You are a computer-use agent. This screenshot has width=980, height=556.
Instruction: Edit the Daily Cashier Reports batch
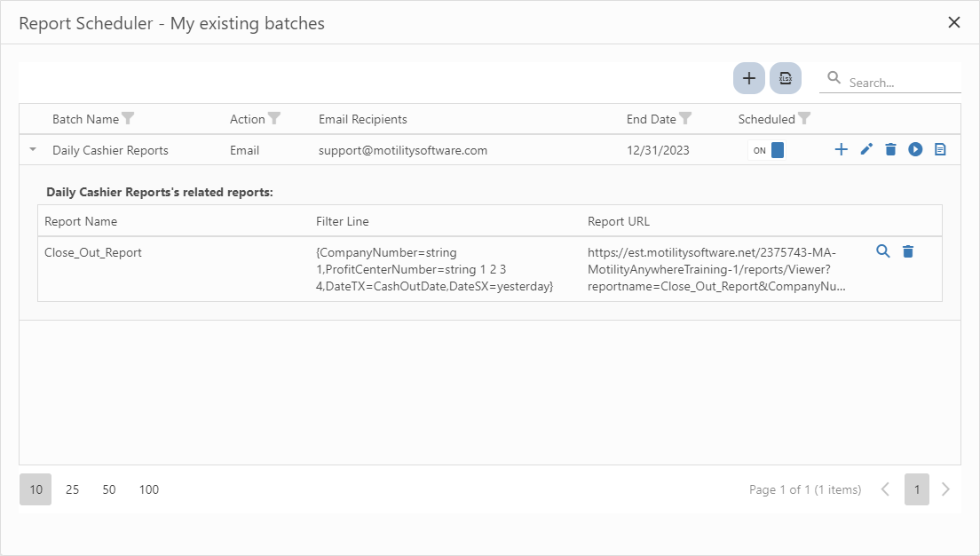[866, 149]
